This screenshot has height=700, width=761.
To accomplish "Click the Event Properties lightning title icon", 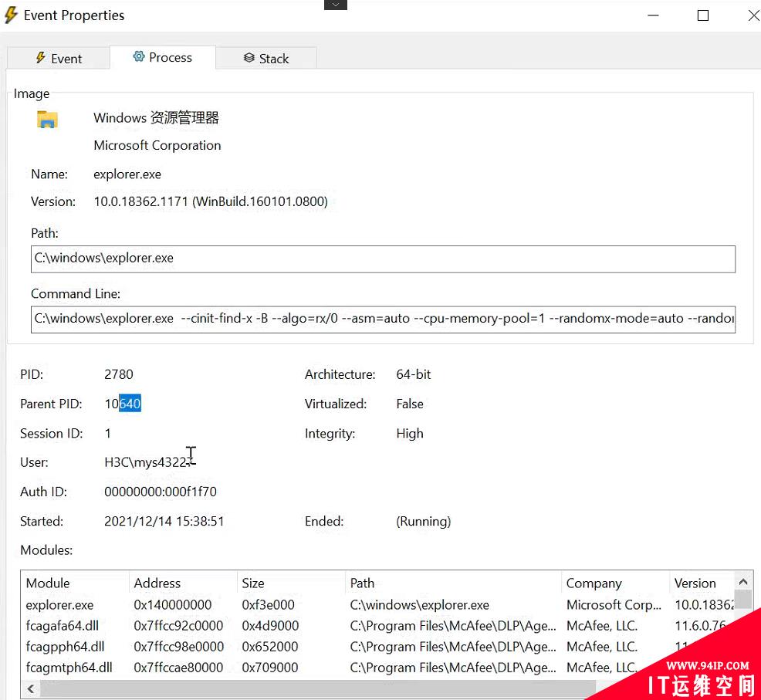I will coord(11,15).
